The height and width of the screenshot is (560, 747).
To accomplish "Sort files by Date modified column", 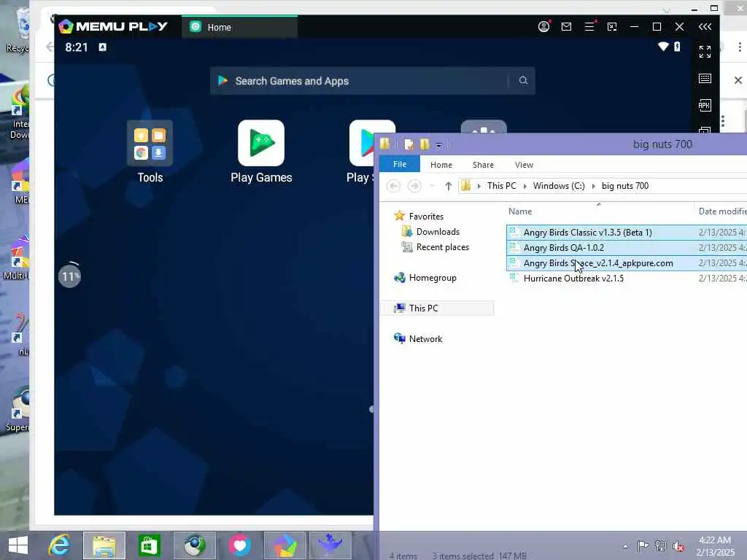I will 721,211.
